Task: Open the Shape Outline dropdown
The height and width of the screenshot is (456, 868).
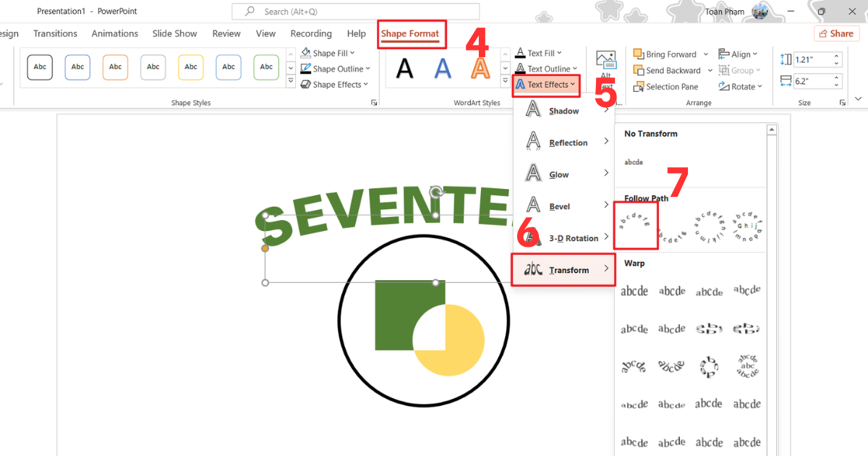Action: [x=336, y=69]
